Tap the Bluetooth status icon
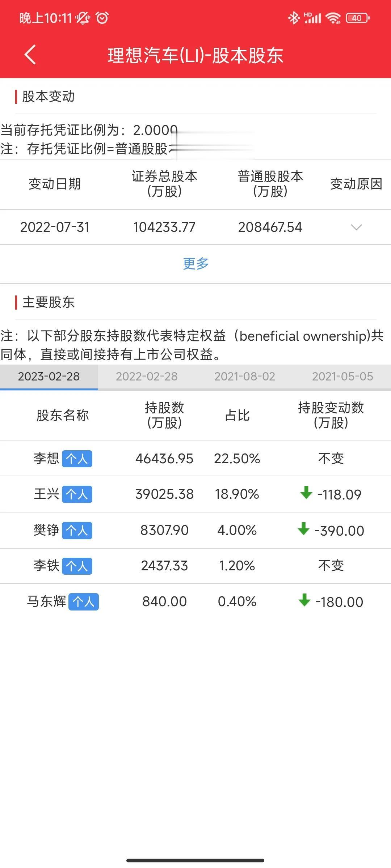391x868 pixels. click(294, 18)
